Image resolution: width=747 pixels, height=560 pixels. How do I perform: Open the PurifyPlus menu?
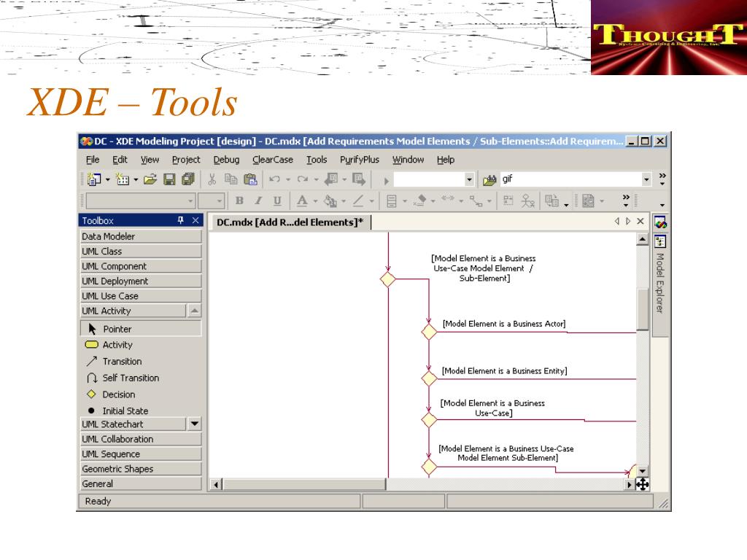359,160
